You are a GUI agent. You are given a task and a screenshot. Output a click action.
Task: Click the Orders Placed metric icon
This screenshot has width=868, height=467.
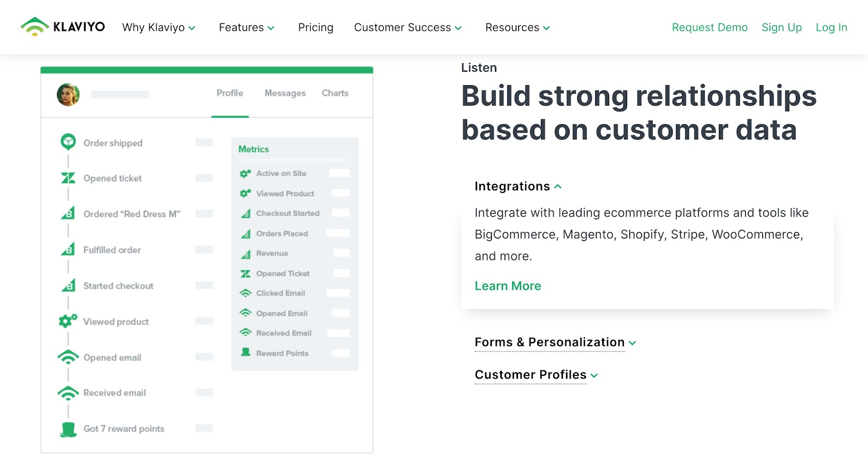coord(246,233)
